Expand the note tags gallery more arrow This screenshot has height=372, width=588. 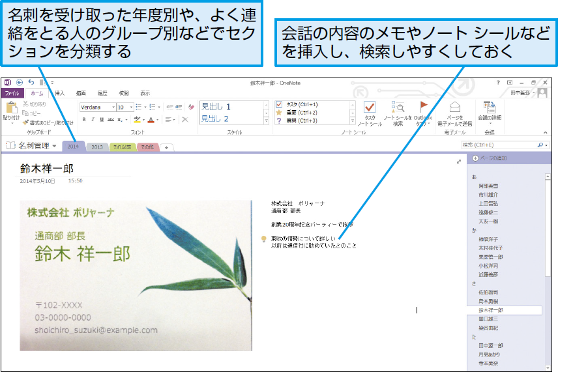click(x=353, y=121)
